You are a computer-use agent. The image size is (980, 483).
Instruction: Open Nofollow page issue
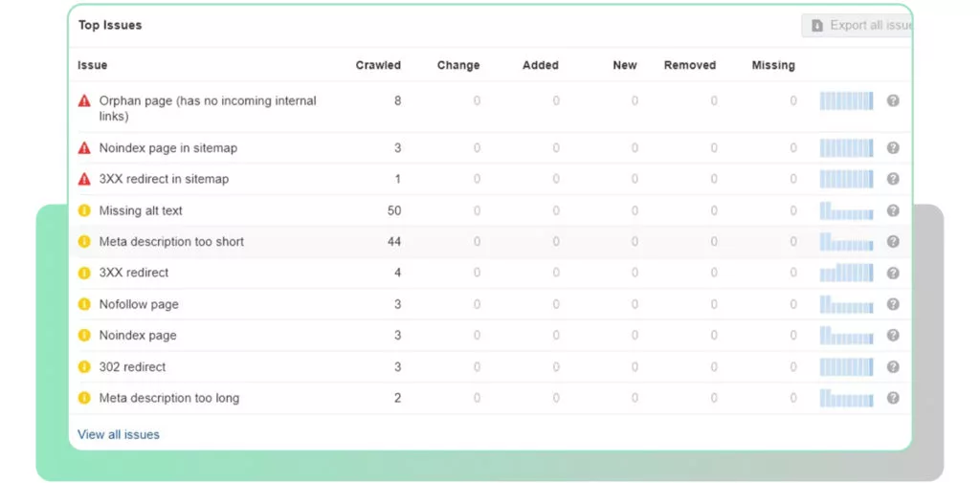[139, 304]
